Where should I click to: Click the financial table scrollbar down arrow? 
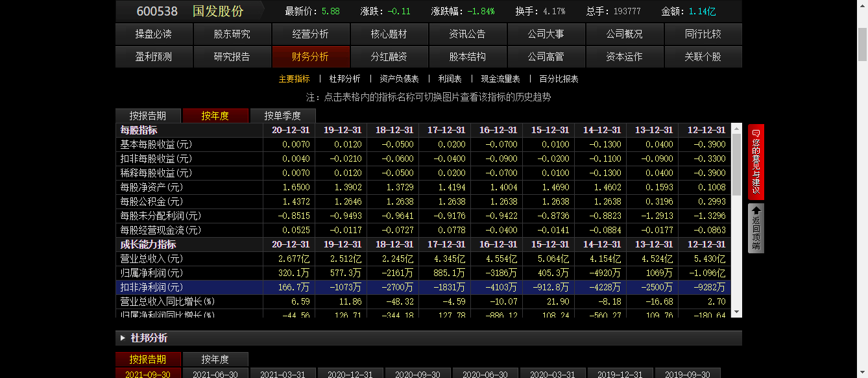coord(736,312)
